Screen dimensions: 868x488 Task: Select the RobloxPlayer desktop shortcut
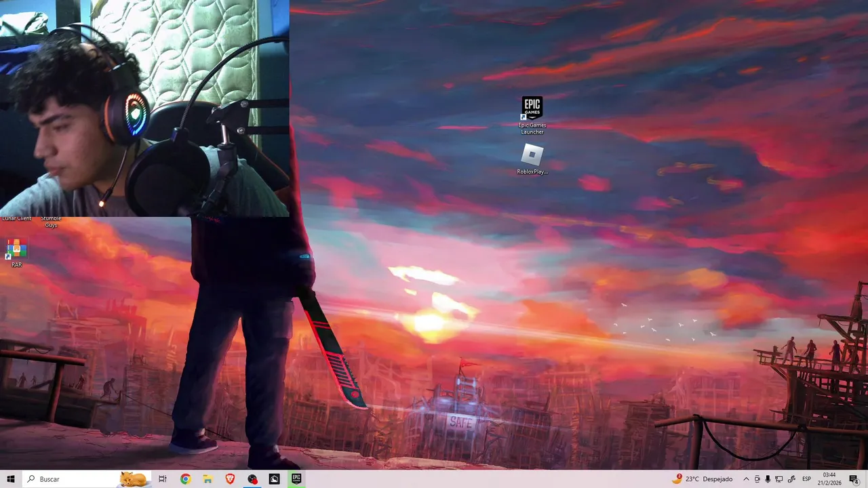pos(532,160)
